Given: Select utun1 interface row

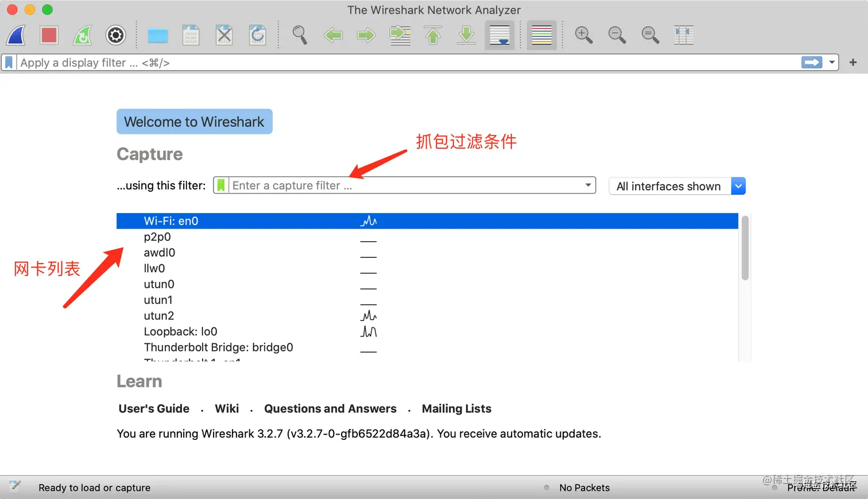Looking at the screenshot, I should (427, 300).
